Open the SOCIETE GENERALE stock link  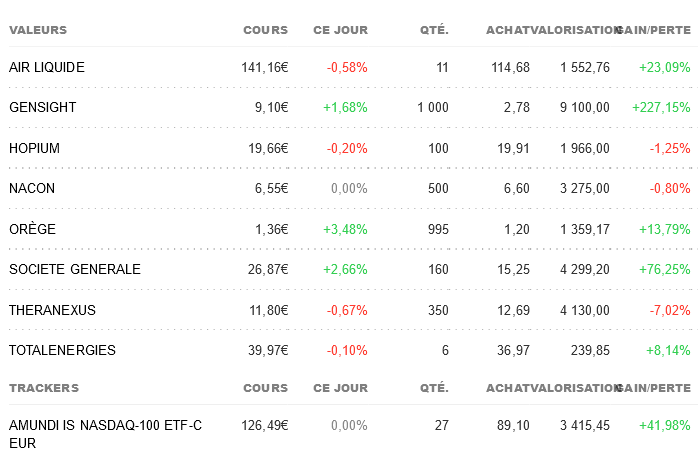(x=75, y=269)
